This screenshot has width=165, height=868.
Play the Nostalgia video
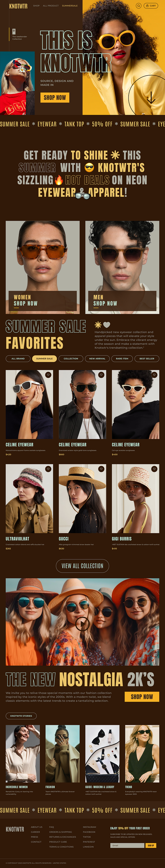pyautogui.click(x=82, y=624)
